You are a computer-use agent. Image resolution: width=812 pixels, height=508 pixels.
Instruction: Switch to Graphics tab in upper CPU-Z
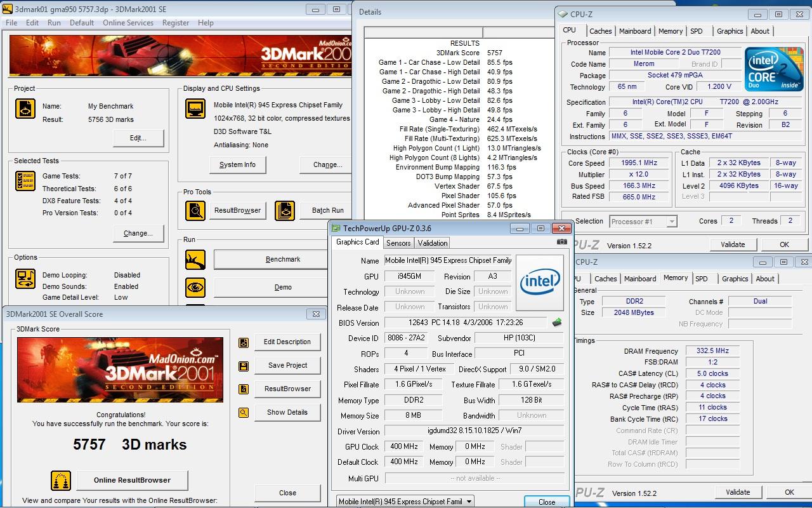point(730,31)
